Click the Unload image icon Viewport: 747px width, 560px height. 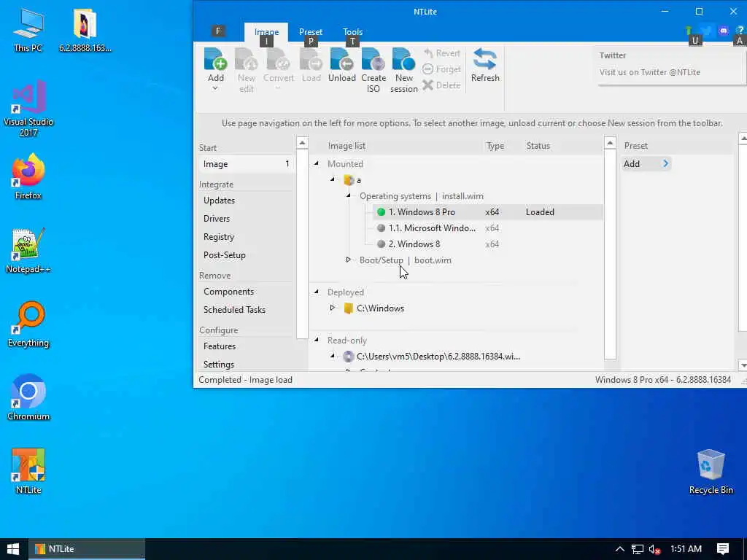[x=341, y=60]
